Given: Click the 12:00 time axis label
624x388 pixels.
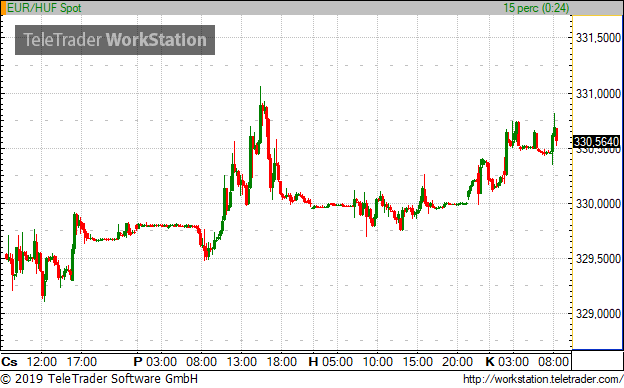Looking at the screenshot, I should 41,362.
